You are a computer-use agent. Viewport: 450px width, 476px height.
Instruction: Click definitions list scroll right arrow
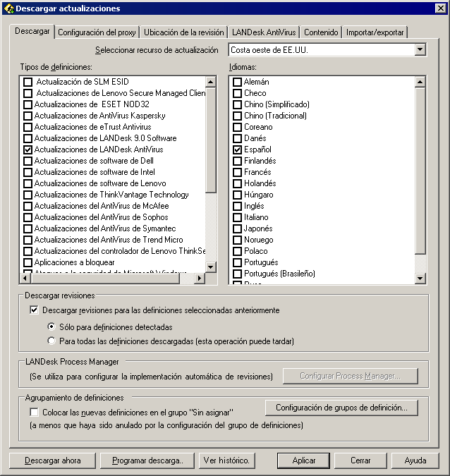[x=199, y=278]
